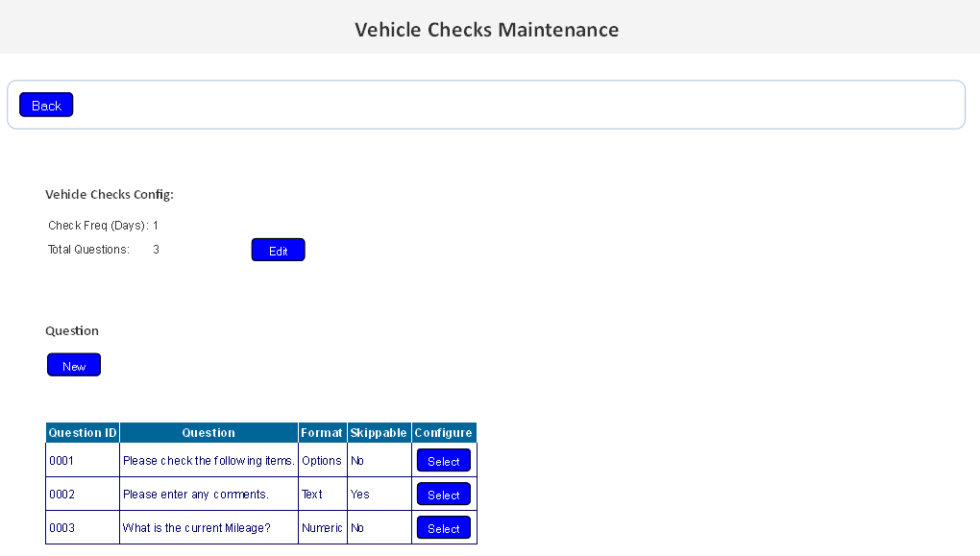Screen dimensions: 980x556
Task: Click the Check Freq (Days) label
Action: tap(98, 226)
